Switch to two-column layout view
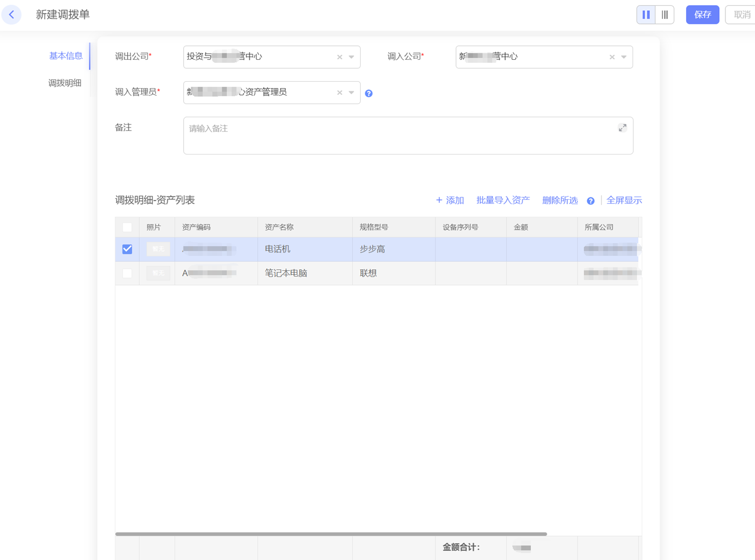 pos(646,15)
